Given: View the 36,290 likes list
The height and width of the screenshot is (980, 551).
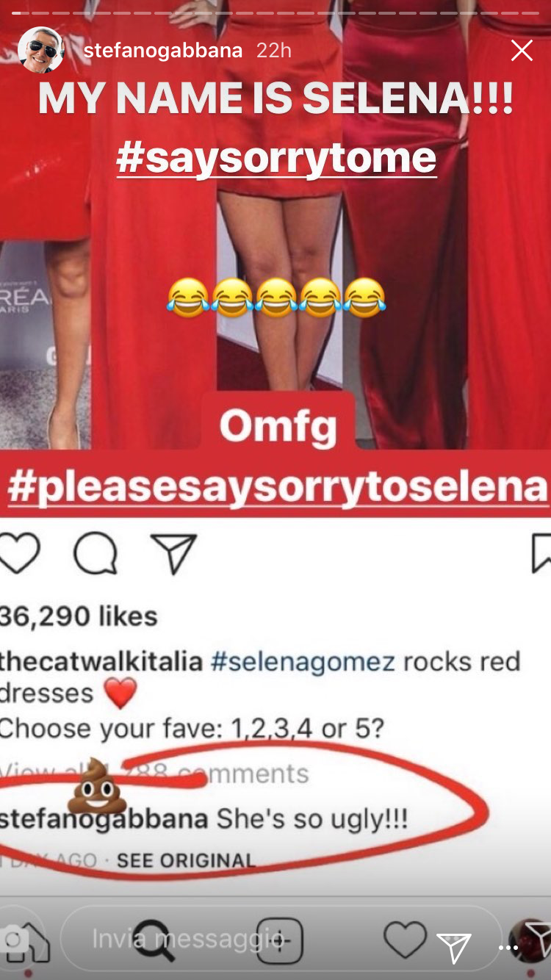Looking at the screenshot, I should click(x=79, y=616).
